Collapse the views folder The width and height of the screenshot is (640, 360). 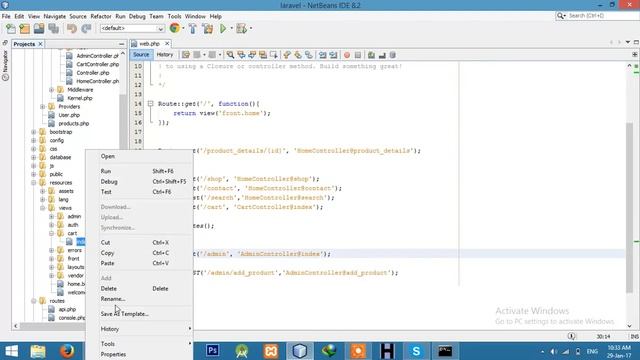pyautogui.click(x=42, y=208)
